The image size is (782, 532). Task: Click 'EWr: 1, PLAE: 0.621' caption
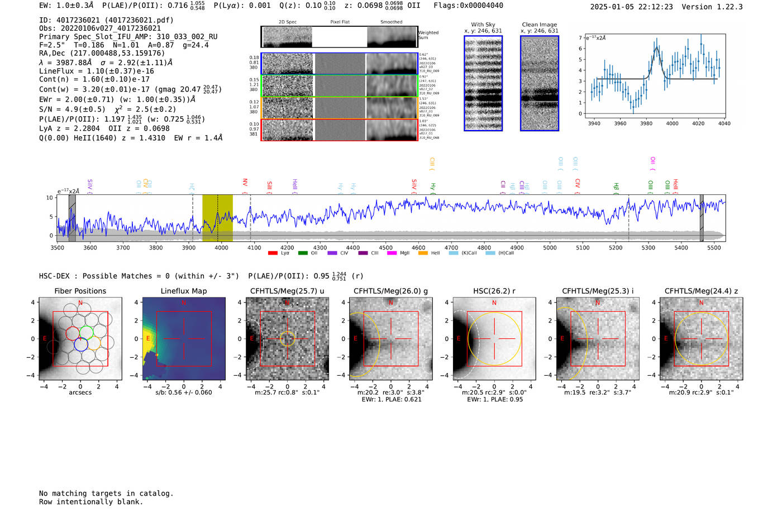pos(392,400)
